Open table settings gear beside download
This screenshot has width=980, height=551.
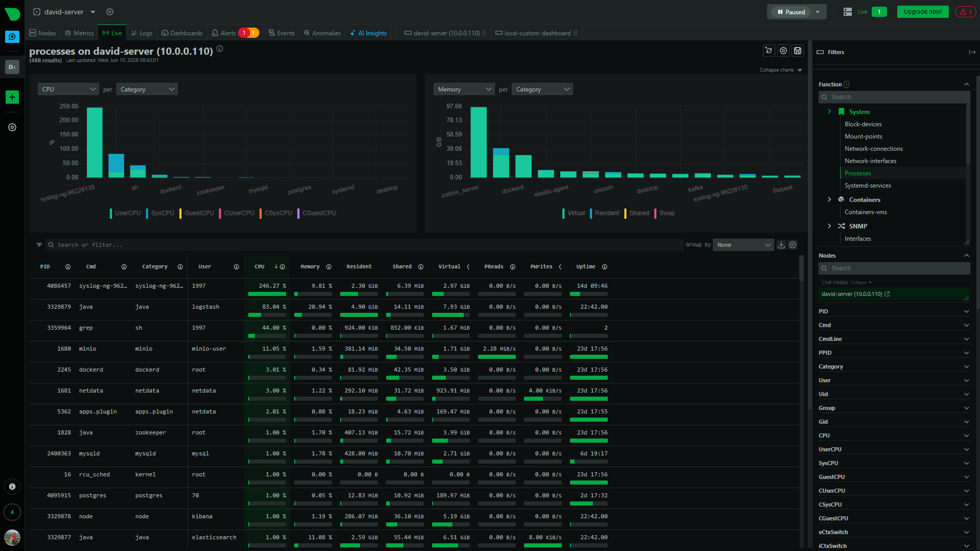coord(793,245)
